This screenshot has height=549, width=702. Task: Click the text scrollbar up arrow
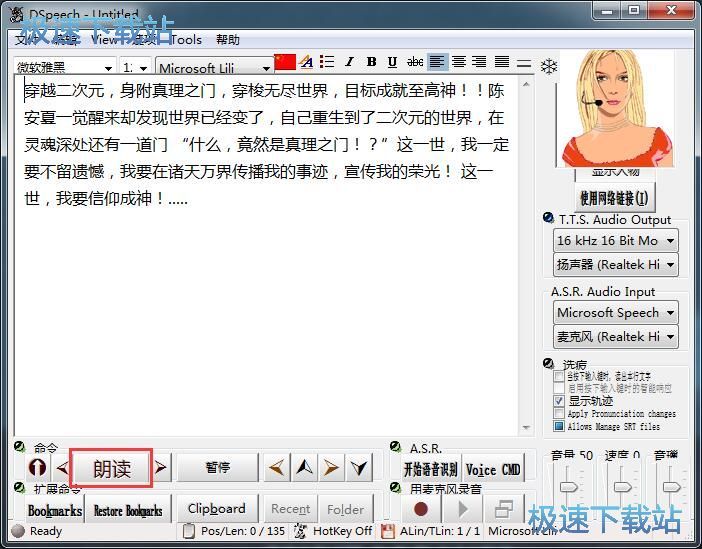click(526, 84)
